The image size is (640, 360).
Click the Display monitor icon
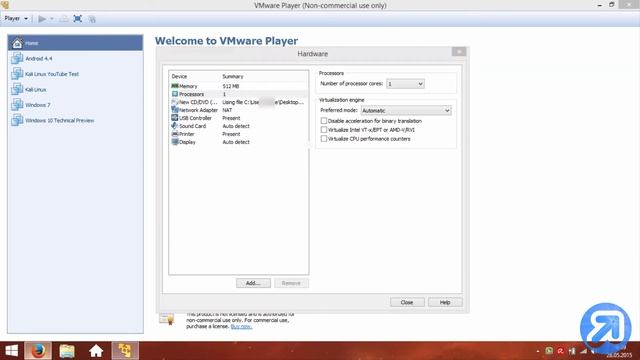175,142
